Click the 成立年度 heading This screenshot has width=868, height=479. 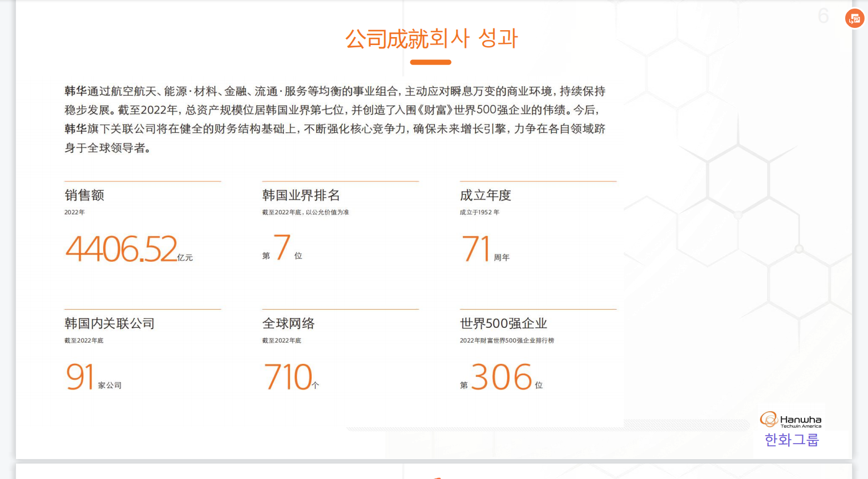click(485, 196)
